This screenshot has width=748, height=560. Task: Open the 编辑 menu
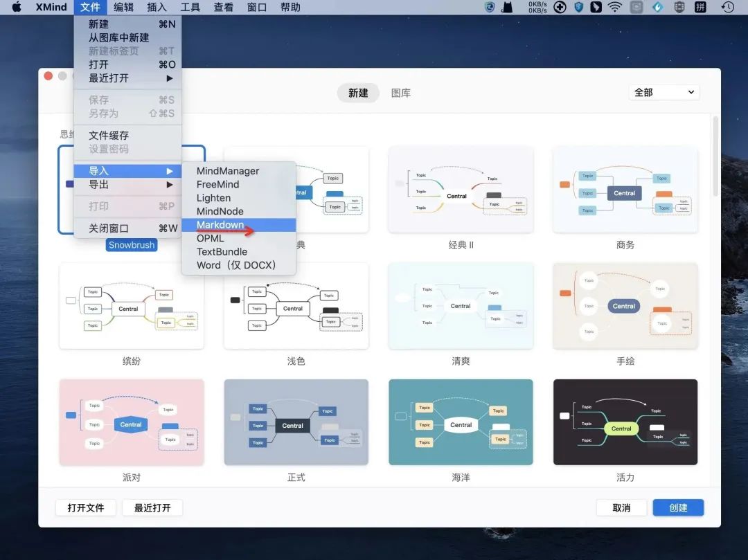pos(123,7)
